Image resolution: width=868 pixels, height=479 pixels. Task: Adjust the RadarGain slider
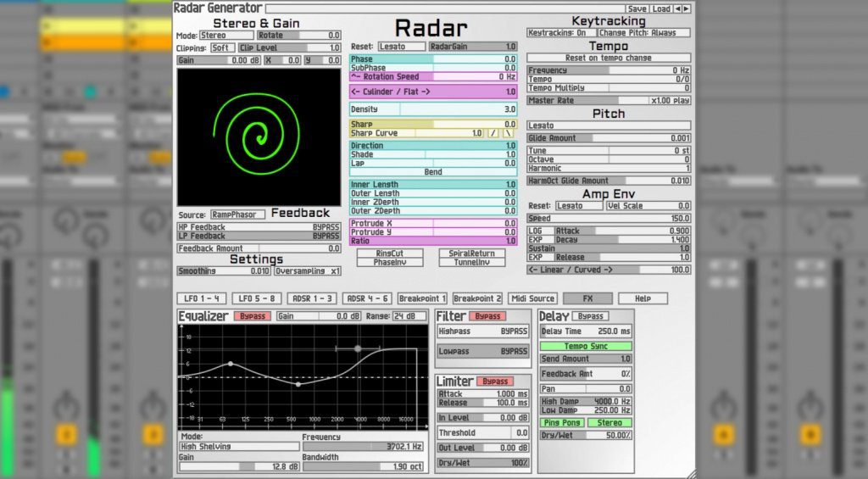tap(473, 47)
